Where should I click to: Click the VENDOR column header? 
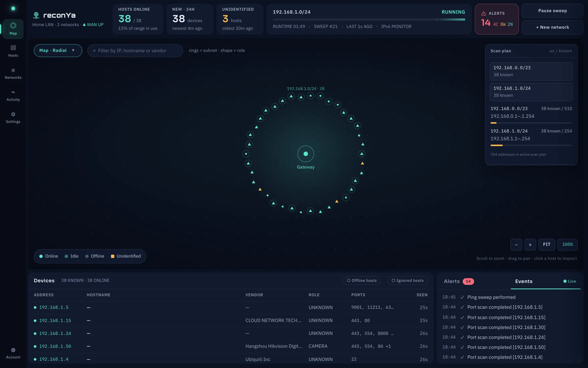pyautogui.click(x=254, y=295)
